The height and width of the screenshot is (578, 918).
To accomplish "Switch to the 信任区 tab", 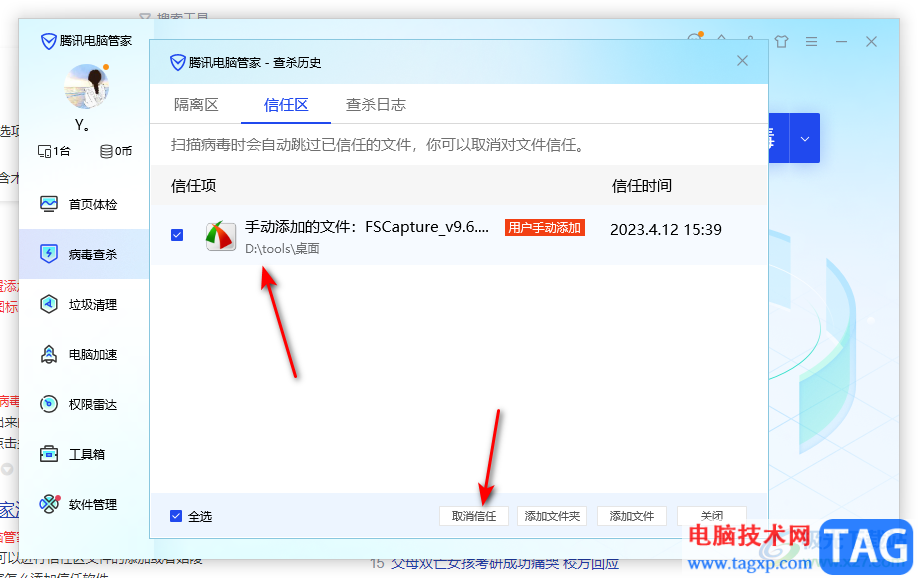I will point(286,105).
